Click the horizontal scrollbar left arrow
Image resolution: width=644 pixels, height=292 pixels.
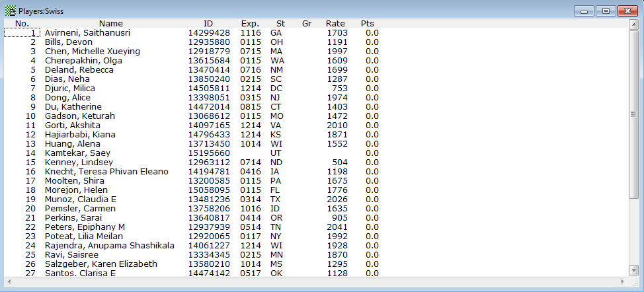pyautogui.click(x=9, y=281)
